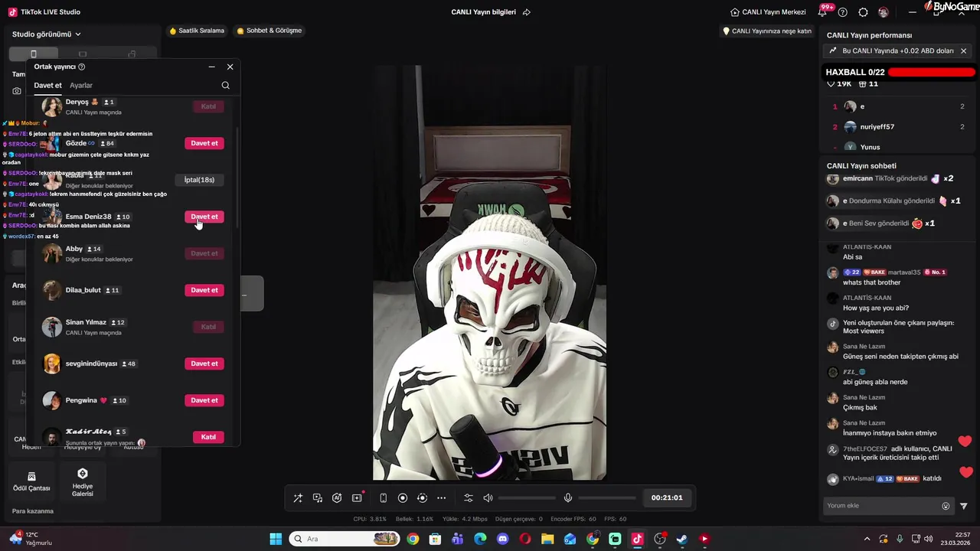Search co-hosts with magnifier icon
The height and width of the screenshot is (551, 980).
[225, 86]
